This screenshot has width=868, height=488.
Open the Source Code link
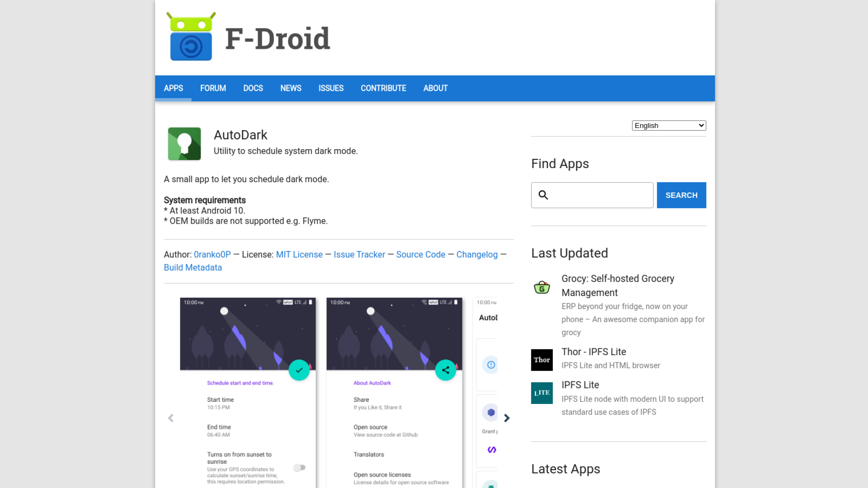(x=420, y=254)
